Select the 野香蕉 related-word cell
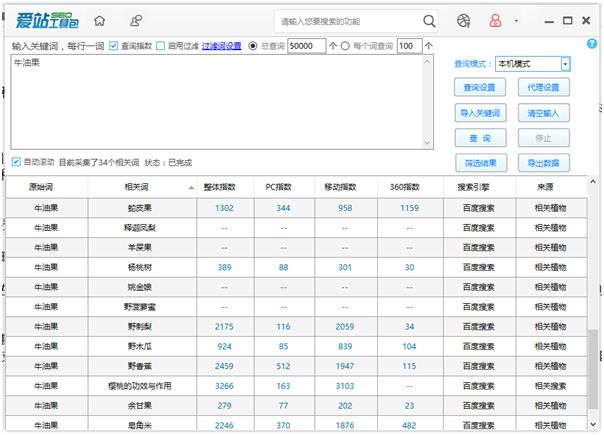The width and height of the screenshot is (604, 435). pyautogui.click(x=142, y=366)
